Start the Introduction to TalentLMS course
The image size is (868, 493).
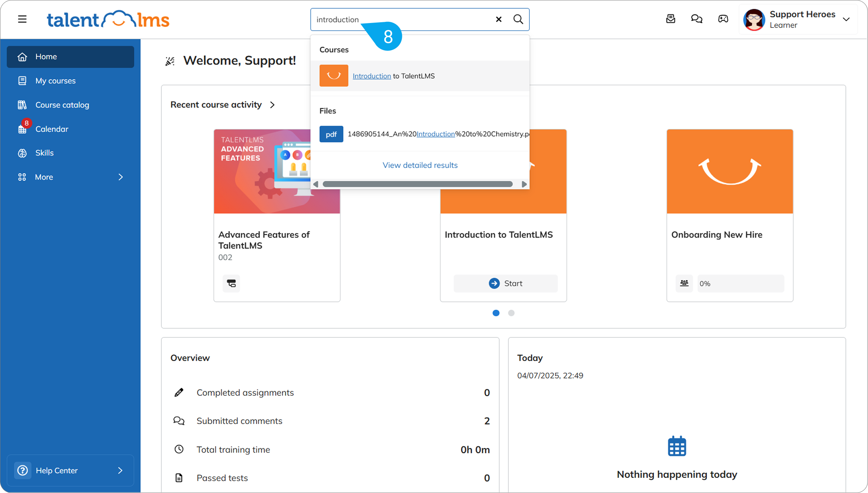pyautogui.click(x=505, y=283)
